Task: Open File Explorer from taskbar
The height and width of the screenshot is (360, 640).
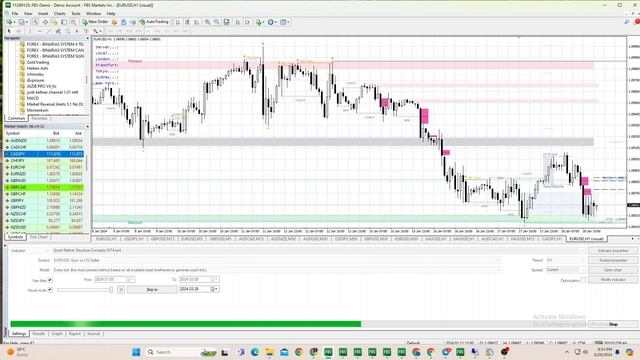Action: pos(269,352)
